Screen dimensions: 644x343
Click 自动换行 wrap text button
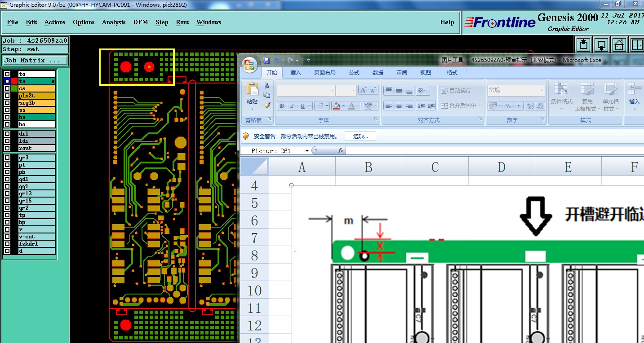(456, 91)
